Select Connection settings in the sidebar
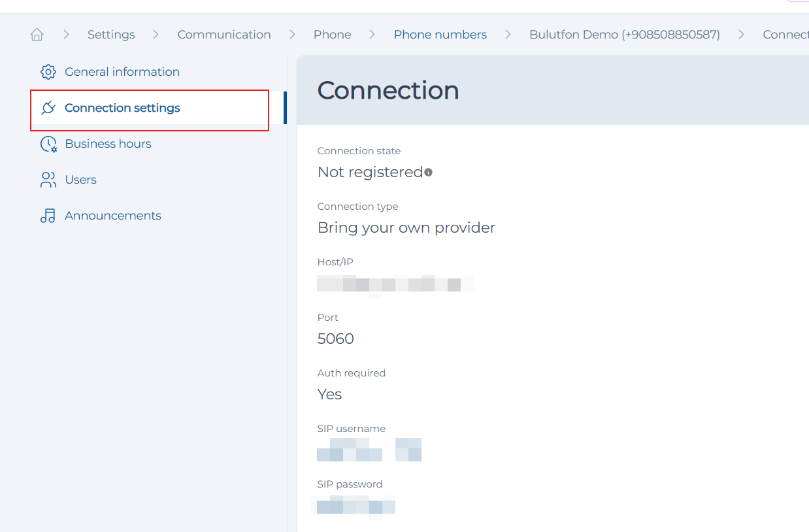This screenshot has height=532, width=809. pos(122,107)
